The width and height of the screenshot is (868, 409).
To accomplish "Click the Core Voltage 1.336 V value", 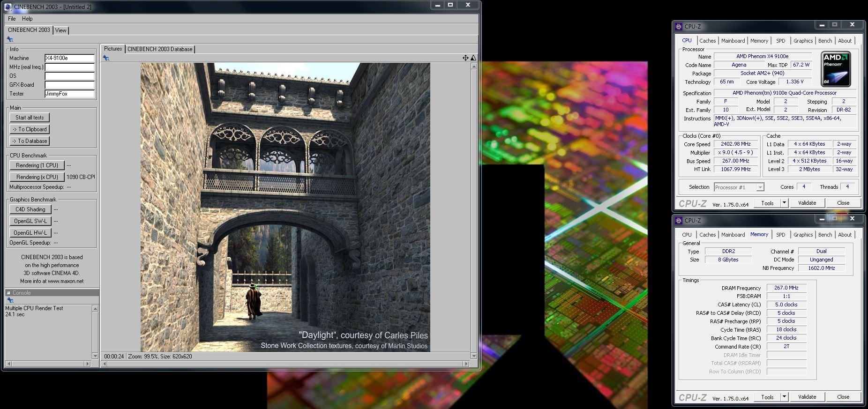I will tap(794, 82).
